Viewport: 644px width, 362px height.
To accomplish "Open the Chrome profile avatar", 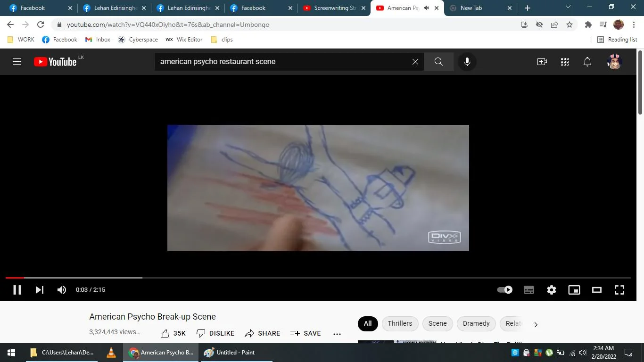I will click(619, 25).
